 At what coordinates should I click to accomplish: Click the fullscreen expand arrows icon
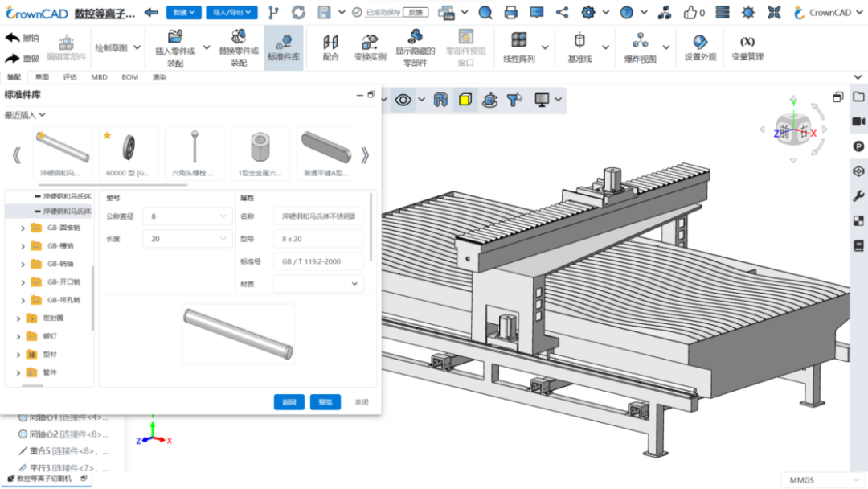(774, 12)
